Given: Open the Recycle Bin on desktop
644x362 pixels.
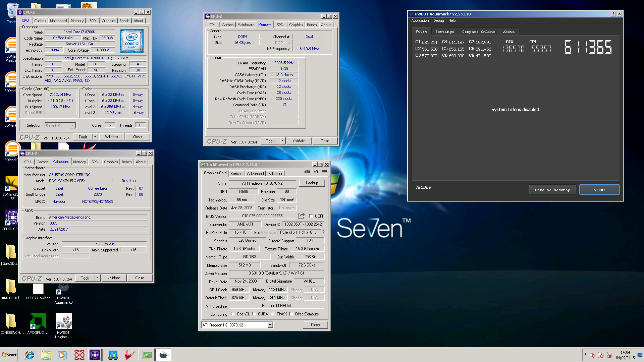Looking at the screenshot, I should coord(12,13).
